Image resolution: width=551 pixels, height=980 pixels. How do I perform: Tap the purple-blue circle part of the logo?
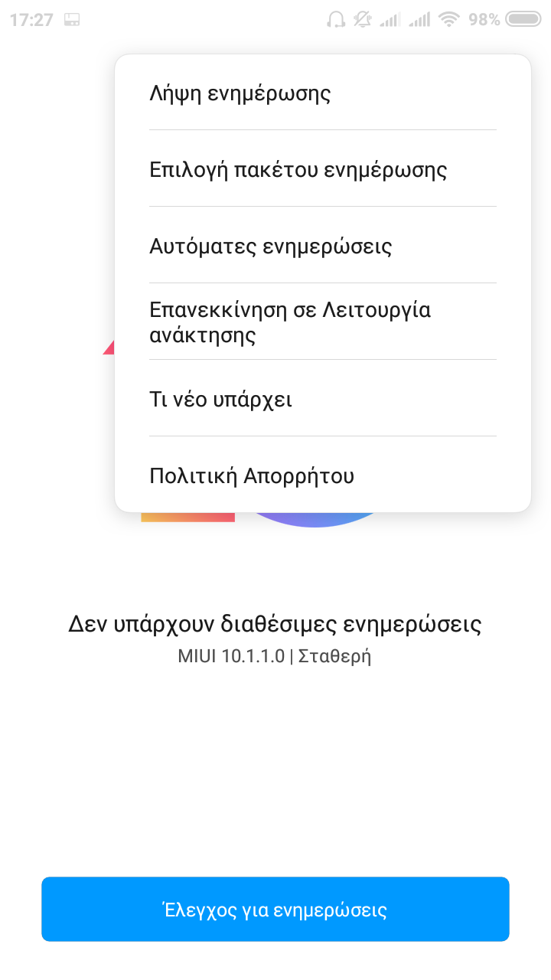315,519
